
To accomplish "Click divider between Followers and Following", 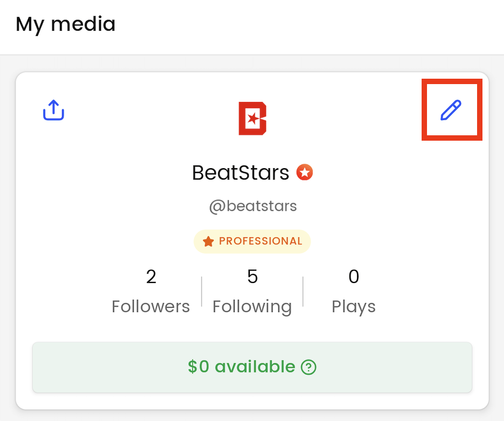I will [x=201, y=292].
